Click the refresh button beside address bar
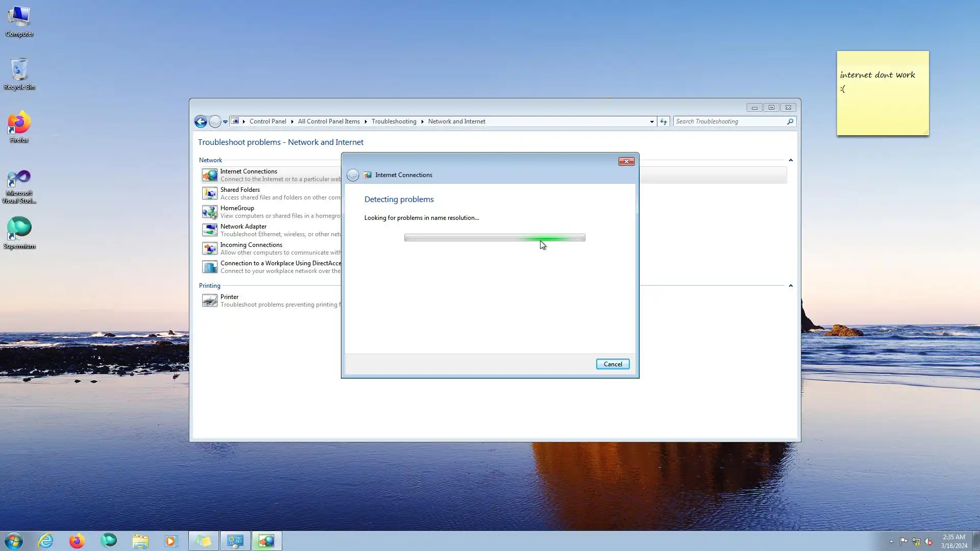The height and width of the screenshot is (551, 980). pos(663,121)
